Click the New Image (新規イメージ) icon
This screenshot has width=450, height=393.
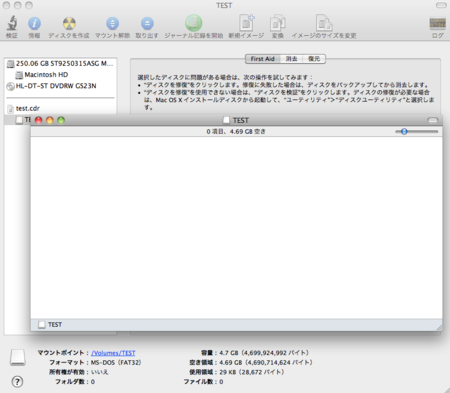pos(246,23)
